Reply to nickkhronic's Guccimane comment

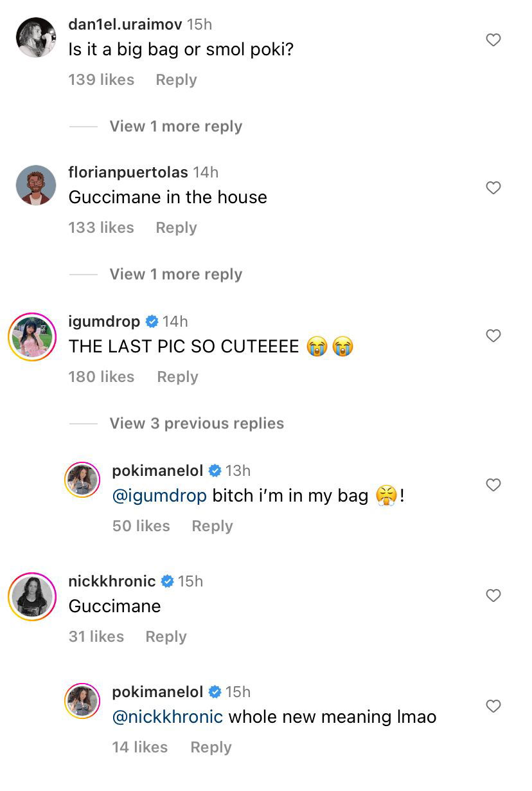166,637
